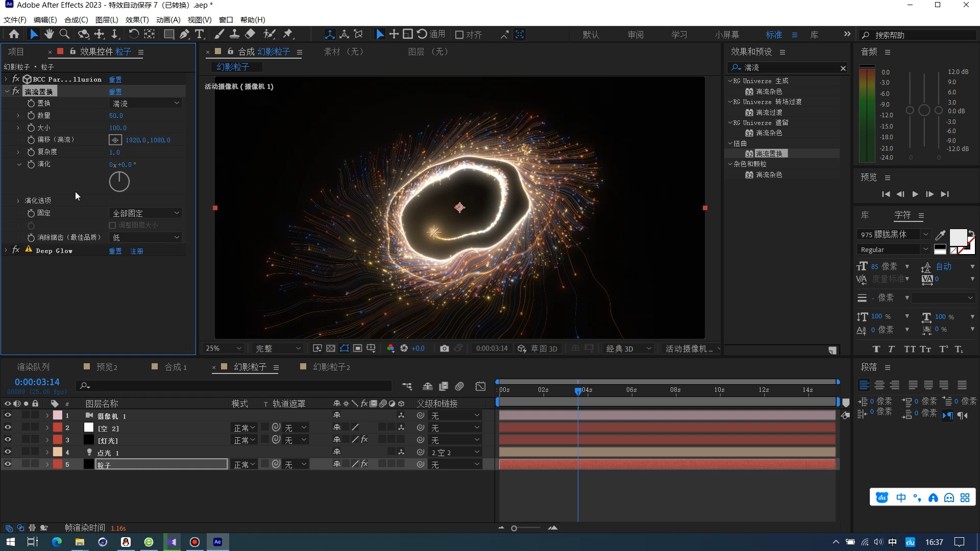Open the 25% magnification dropdown
The width and height of the screenshot is (980, 551).
click(223, 348)
